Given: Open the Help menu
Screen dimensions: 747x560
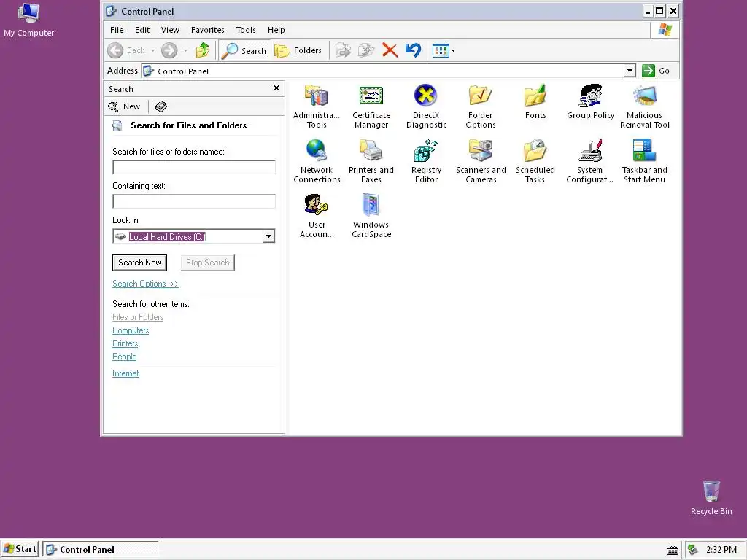Looking at the screenshot, I should [276, 30].
